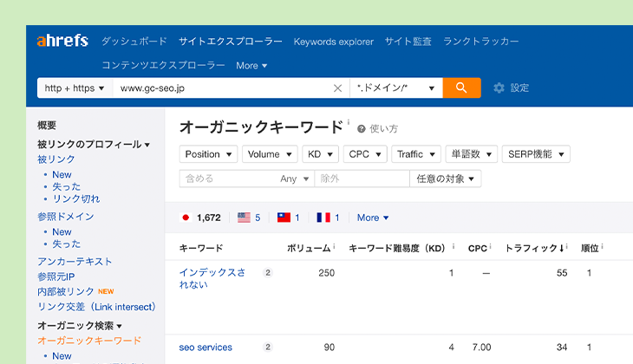Image resolution: width=633 pixels, height=364 pixels.
Task: Click info icon beside オーガニックキーワード title
Action: 349,121
